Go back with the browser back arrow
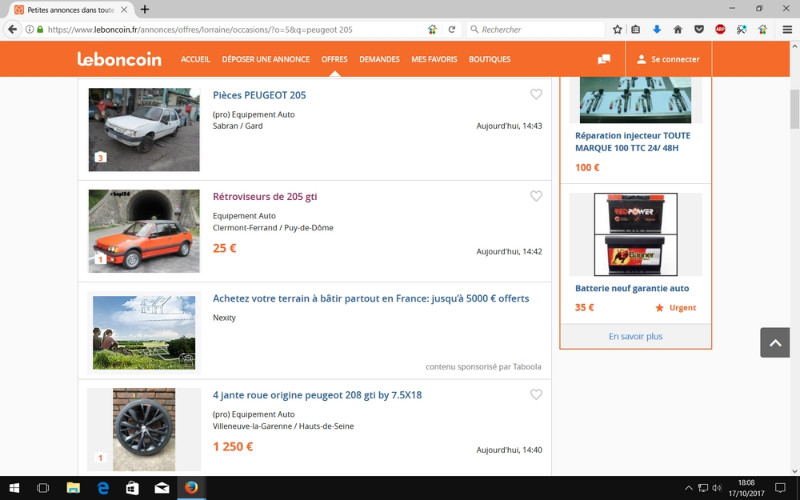Viewport: 800px width, 500px height. [x=12, y=30]
